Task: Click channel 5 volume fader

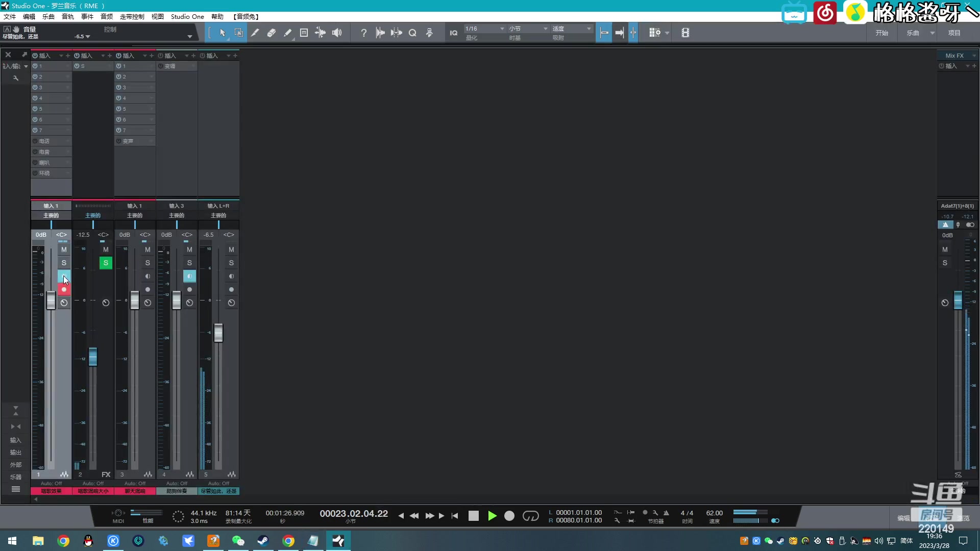Action: [x=218, y=333]
